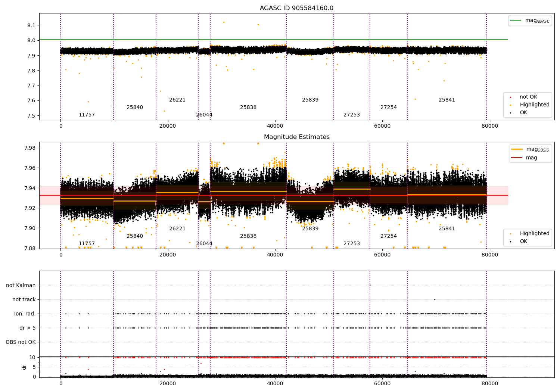Click the 7.92 y-axis tick label
560x392 pixels.
tap(30, 208)
